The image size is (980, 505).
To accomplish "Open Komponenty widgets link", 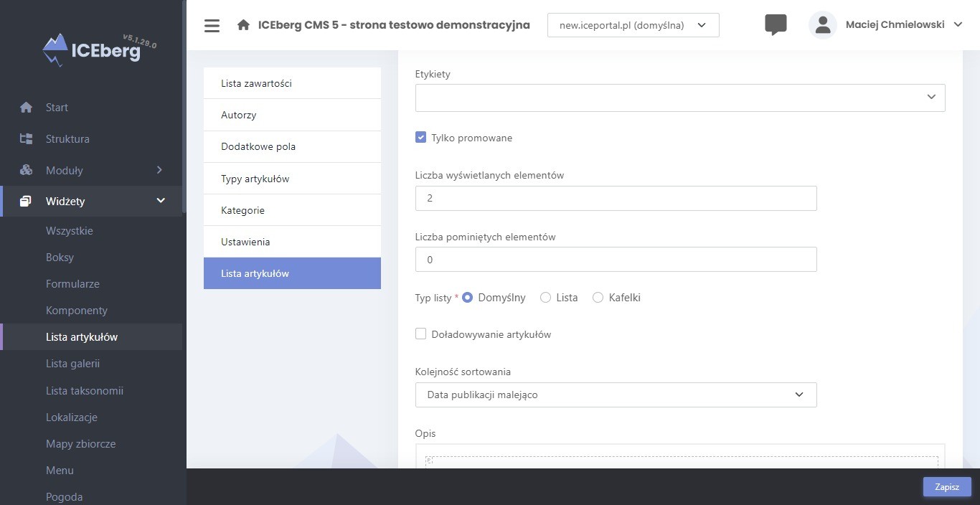I will [77, 311].
